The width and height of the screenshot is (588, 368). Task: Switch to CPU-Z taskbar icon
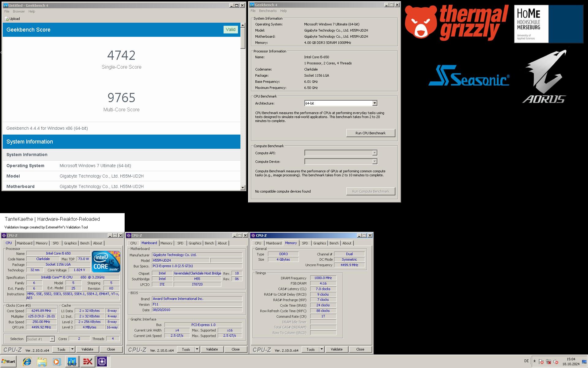(x=102, y=362)
